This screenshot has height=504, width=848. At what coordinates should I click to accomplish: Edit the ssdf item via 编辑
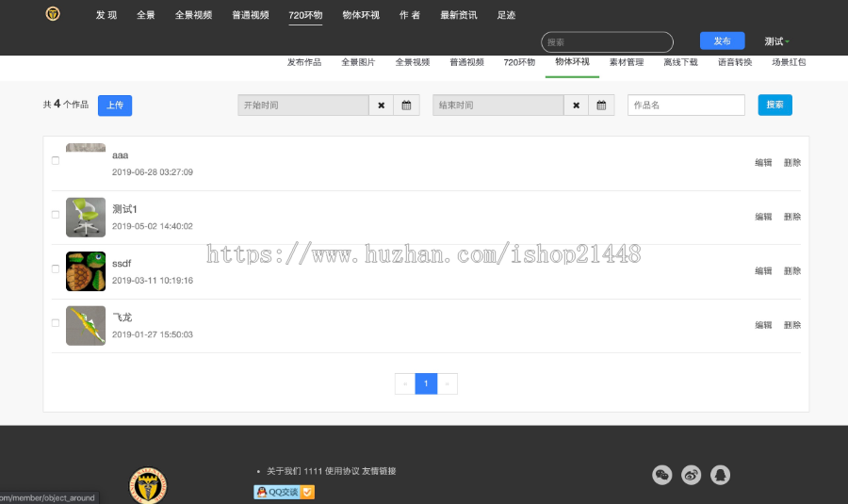pyautogui.click(x=763, y=271)
